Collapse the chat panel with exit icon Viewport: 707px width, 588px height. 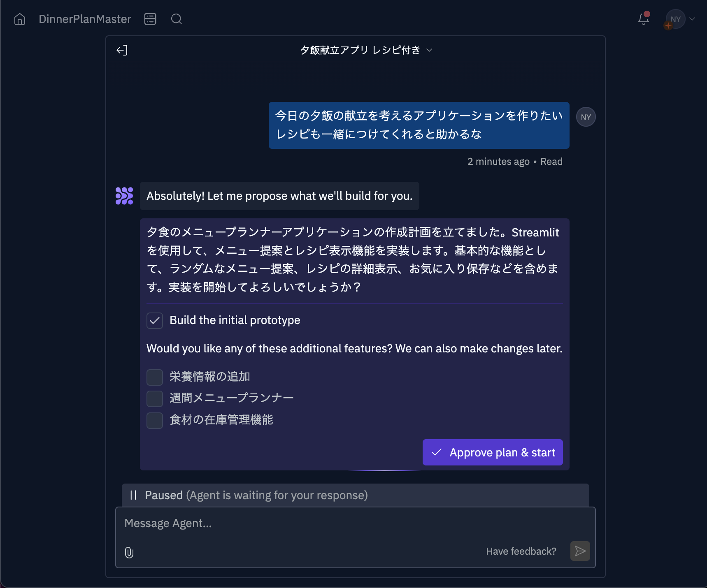point(122,50)
